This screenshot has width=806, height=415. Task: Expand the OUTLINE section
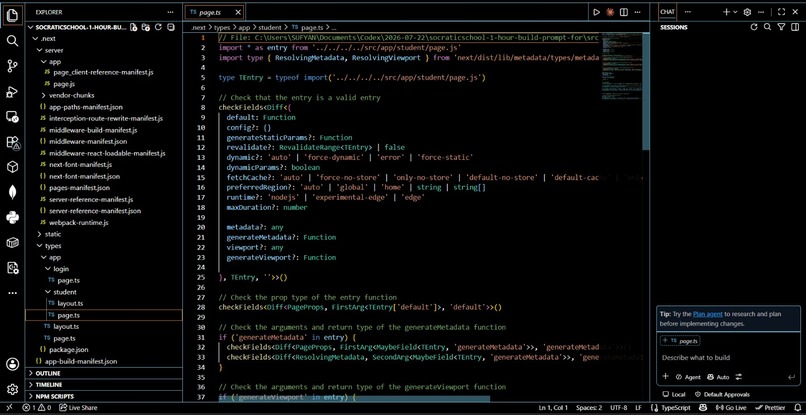[x=104, y=373]
